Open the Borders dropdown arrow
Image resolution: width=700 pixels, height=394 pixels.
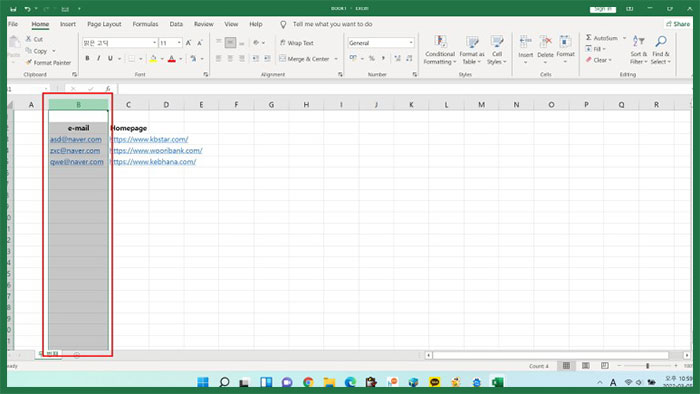141,58
